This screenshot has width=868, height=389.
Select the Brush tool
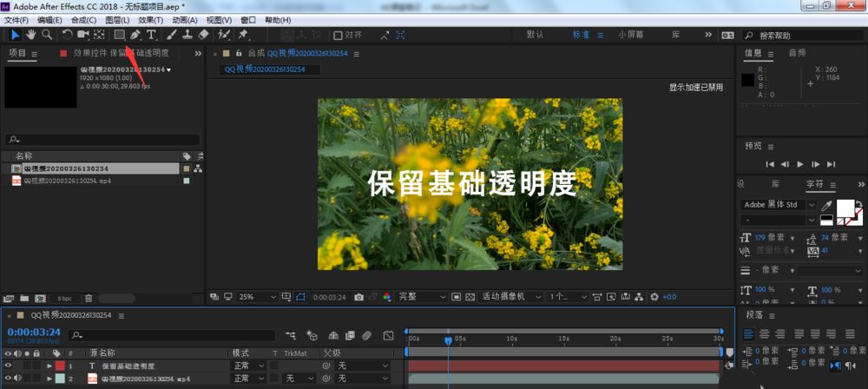click(172, 35)
